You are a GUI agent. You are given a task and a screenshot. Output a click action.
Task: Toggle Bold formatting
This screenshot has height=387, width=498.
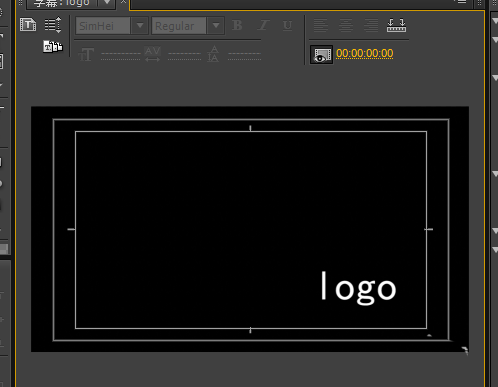click(237, 25)
